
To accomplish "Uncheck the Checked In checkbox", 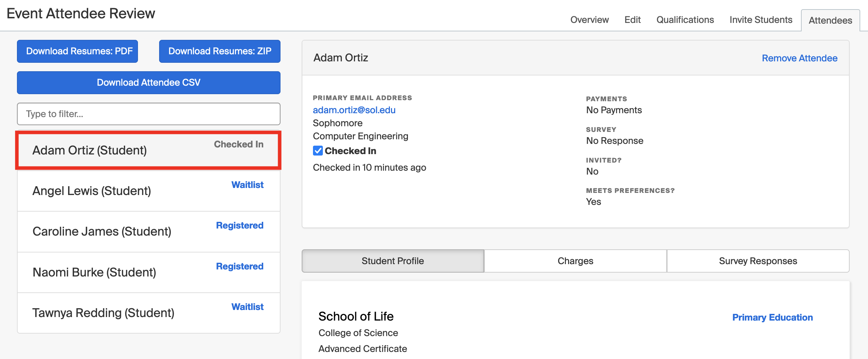I will [x=318, y=151].
